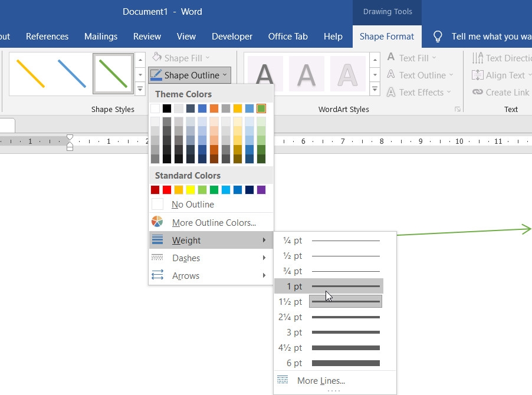Image resolution: width=532 pixels, height=395 pixels.
Task: Click the Weight lines icon in menu
Action: tap(157, 240)
